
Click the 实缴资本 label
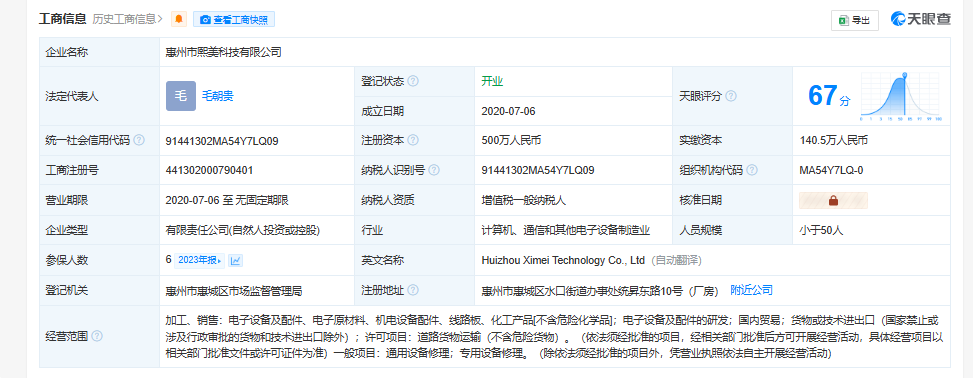pyautogui.click(x=701, y=140)
